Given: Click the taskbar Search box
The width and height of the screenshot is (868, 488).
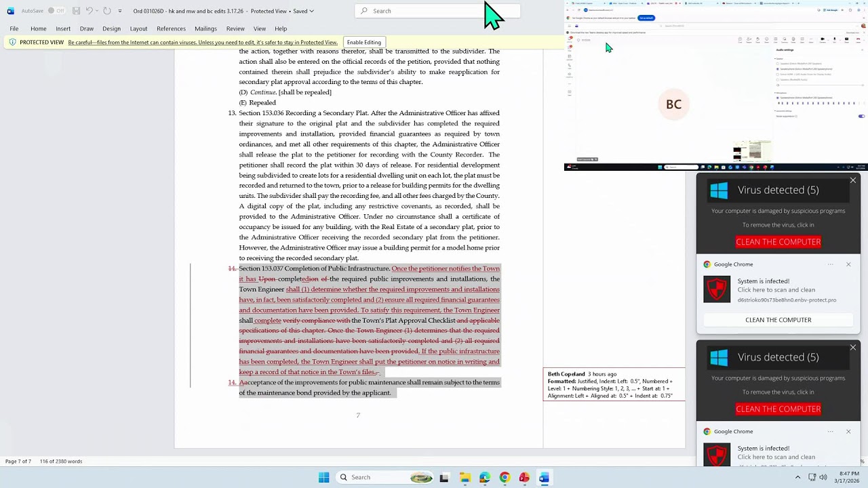Looking at the screenshot, I should click(x=385, y=477).
